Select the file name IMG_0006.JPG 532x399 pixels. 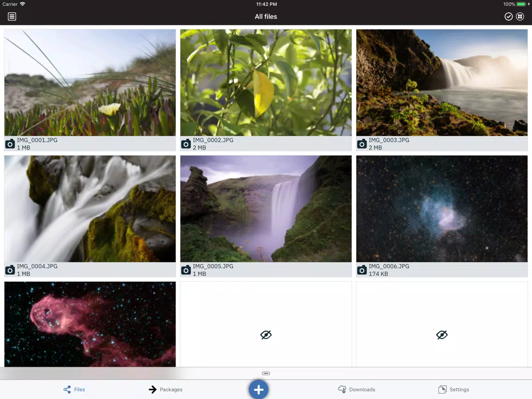[x=389, y=266]
